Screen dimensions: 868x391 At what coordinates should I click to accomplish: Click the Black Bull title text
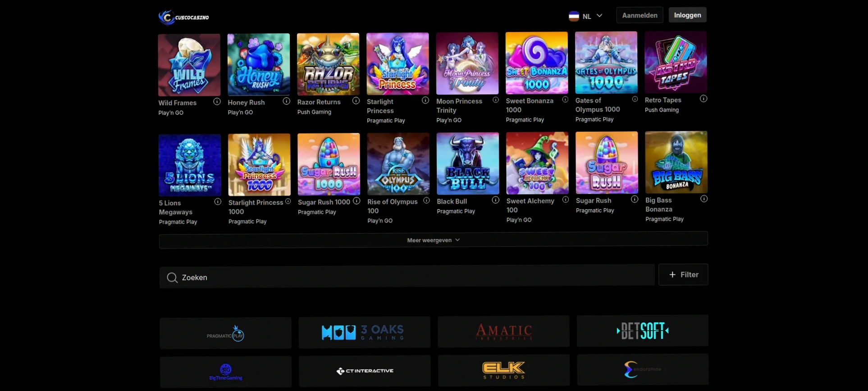(x=452, y=201)
